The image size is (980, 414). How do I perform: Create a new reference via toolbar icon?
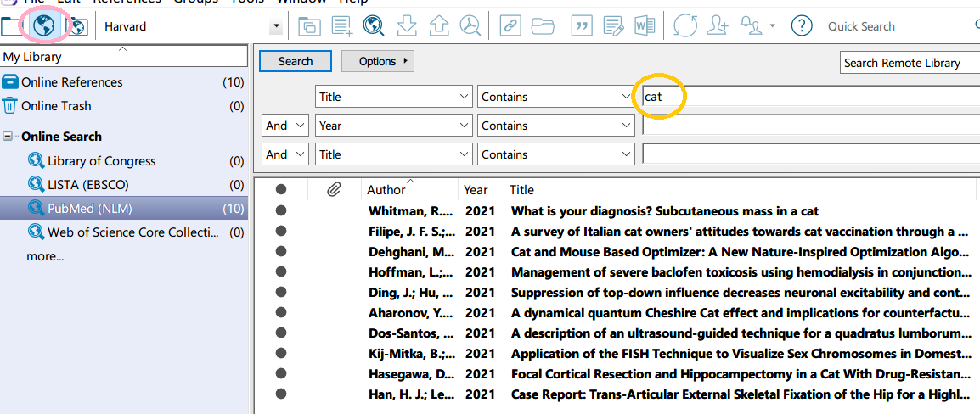click(342, 26)
